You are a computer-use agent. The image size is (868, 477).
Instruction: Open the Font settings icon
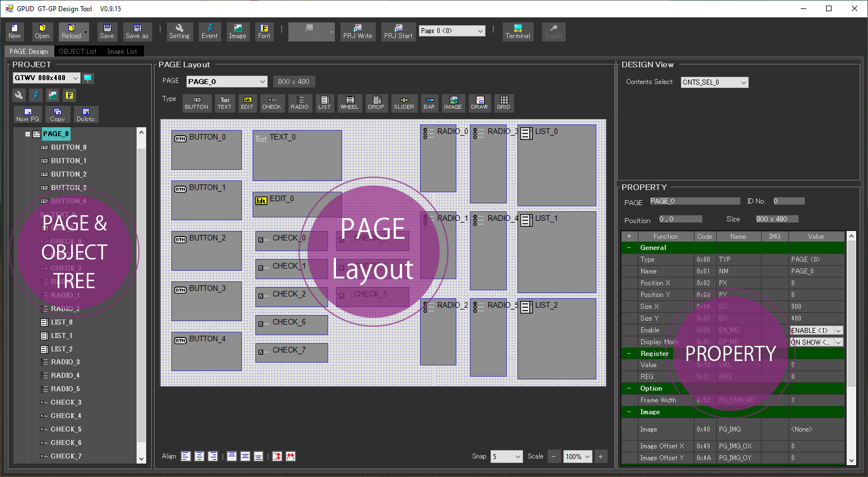pos(264,31)
